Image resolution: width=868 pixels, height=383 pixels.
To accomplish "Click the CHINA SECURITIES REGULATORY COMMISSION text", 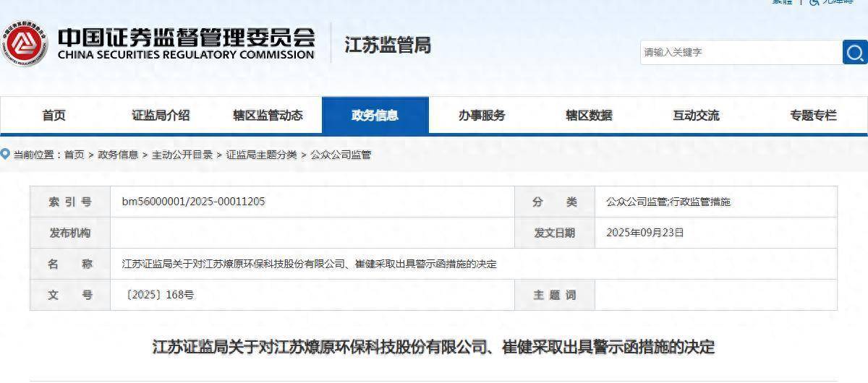I will (x=186, y=55).
